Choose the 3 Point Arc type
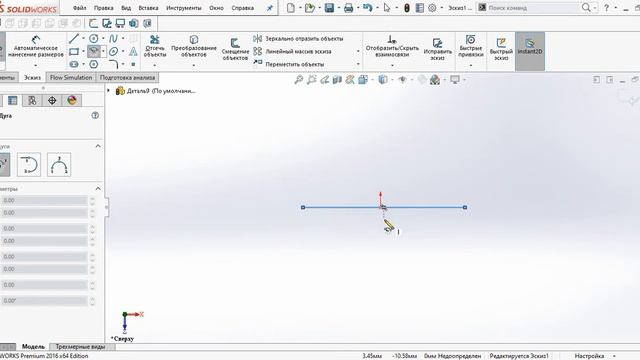This screenshot has width=640, height=360. pos(59,165)
